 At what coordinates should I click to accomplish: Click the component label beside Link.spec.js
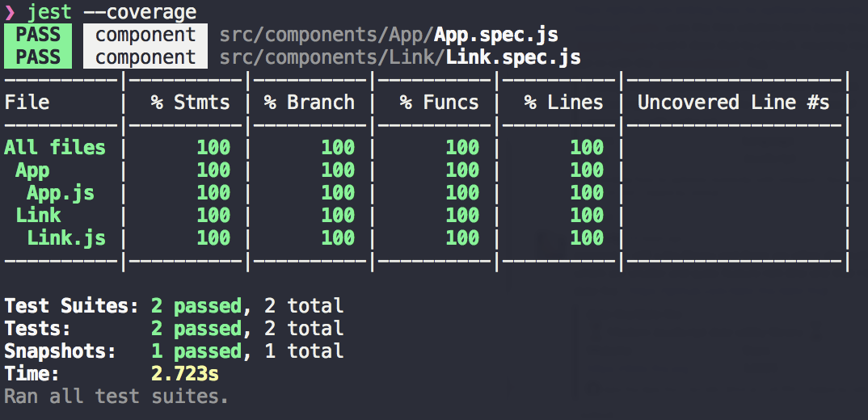[x=145, y=57]
